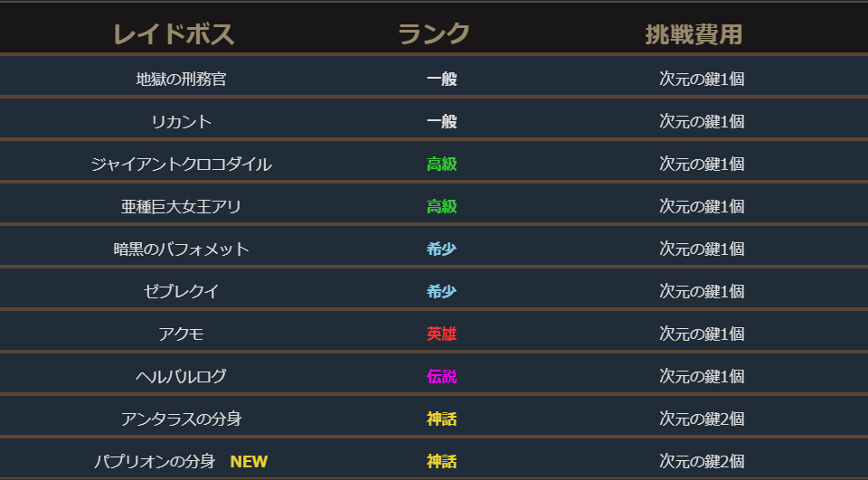Click the yellow NEW badge
The width and height of the screenshot is (868, 480).
249,461
